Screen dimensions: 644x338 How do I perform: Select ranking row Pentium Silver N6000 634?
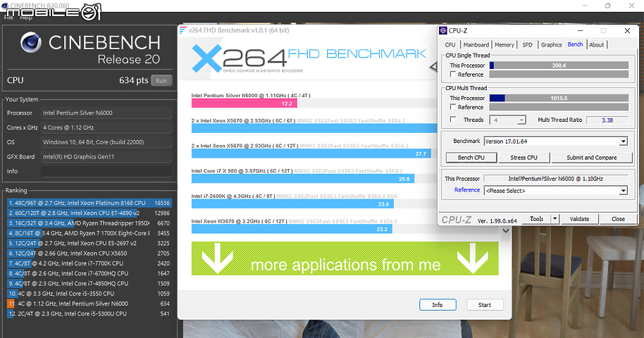89,303
